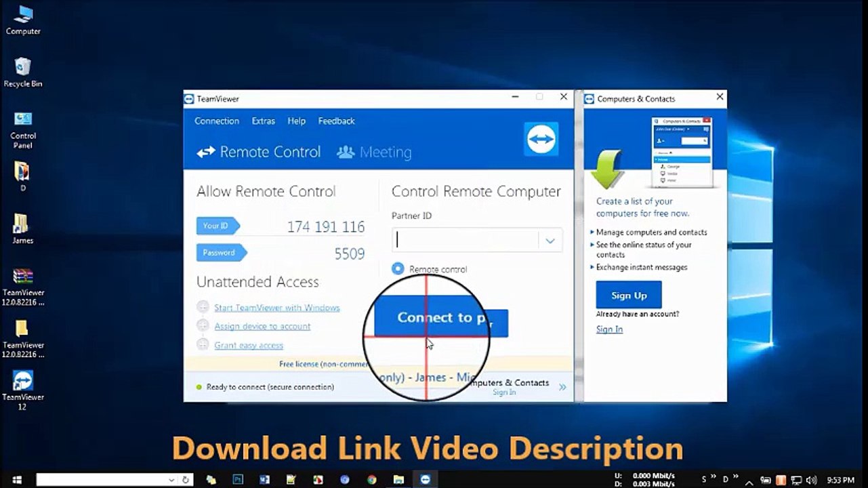This screenshot has width=868, height=488.
Task: Click the Assign device to account link
Action: 262,326
